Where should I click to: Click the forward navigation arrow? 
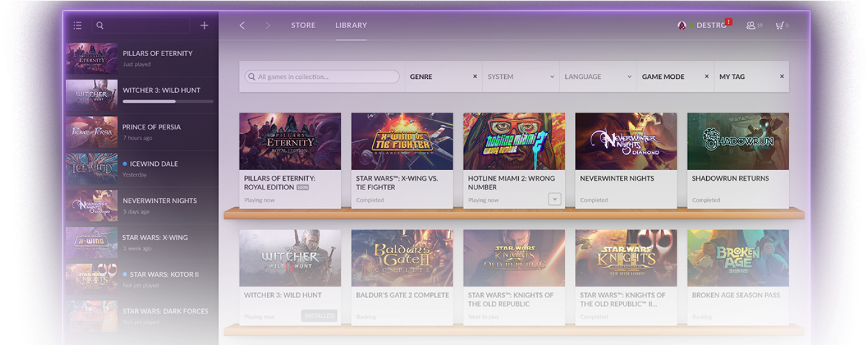pos(267,26)
